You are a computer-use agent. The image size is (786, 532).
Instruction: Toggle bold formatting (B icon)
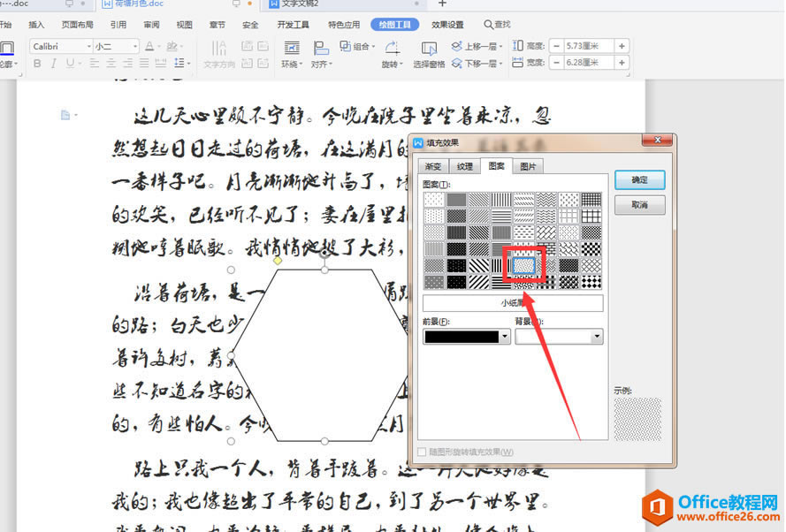point(37,64)
